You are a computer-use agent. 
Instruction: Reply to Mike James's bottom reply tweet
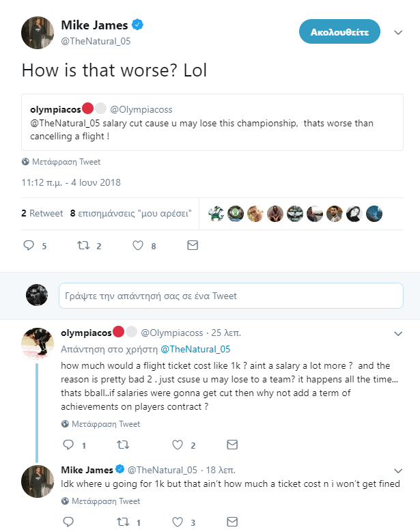[x=68, y=522]
